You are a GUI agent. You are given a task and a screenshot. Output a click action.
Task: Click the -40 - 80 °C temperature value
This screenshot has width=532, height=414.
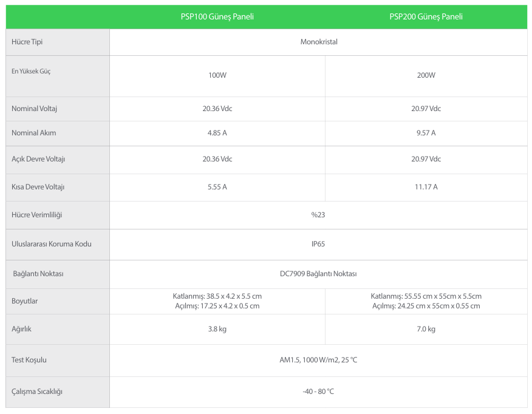click(318, 392)
